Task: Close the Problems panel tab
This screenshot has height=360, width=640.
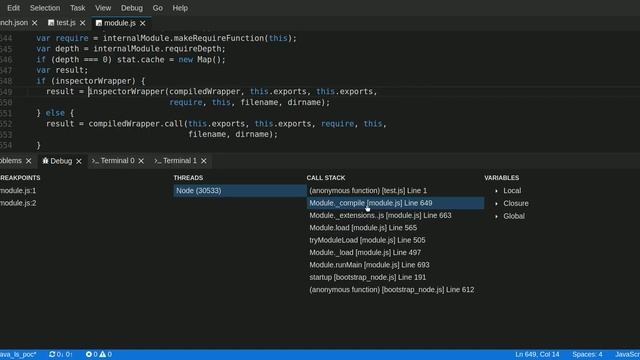Action: point(29,161)
